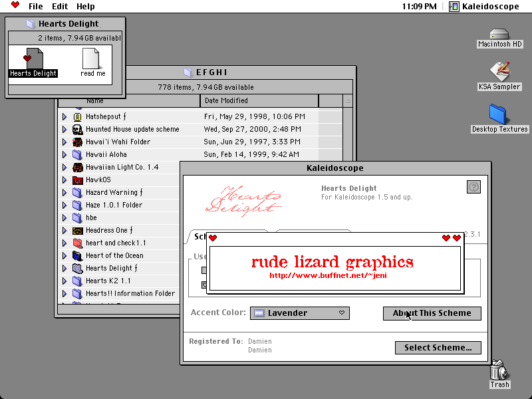Open the Edit menu

[60, 7]
